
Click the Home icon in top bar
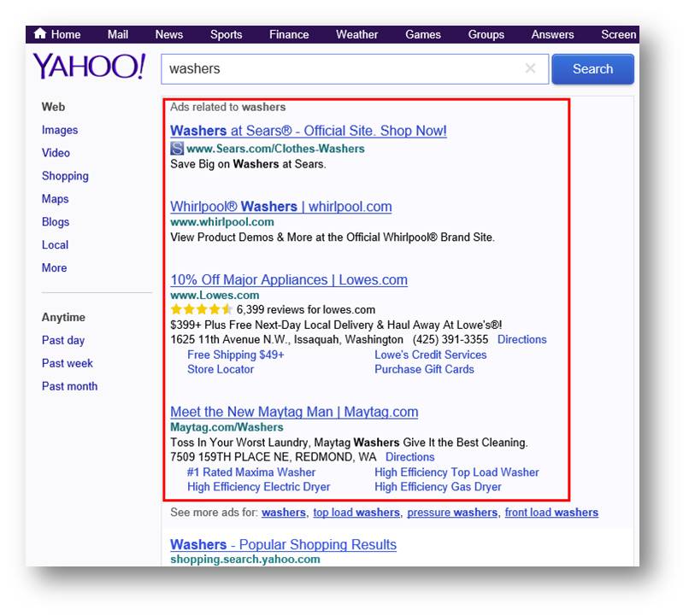tap(40, 34)
